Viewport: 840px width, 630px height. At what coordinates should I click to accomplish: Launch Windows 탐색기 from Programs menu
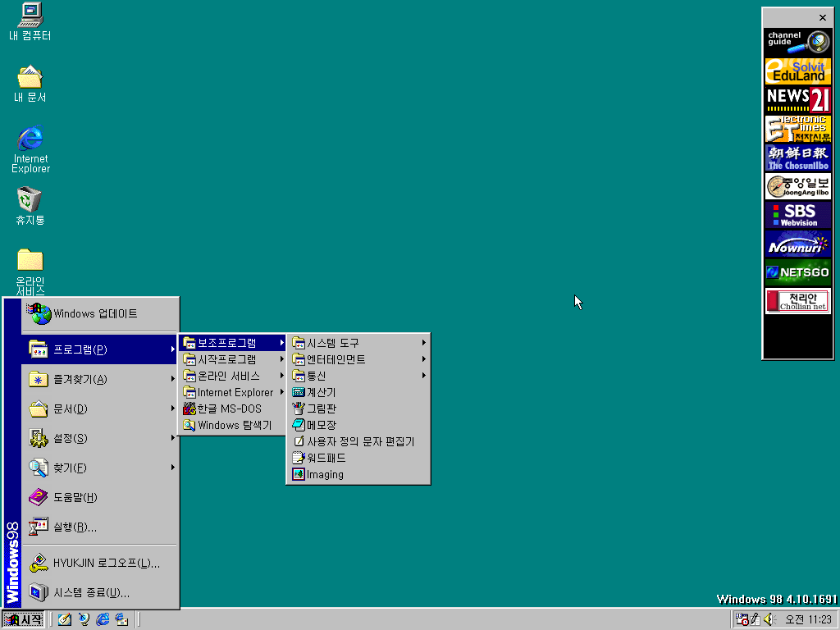tap(232, 426)
